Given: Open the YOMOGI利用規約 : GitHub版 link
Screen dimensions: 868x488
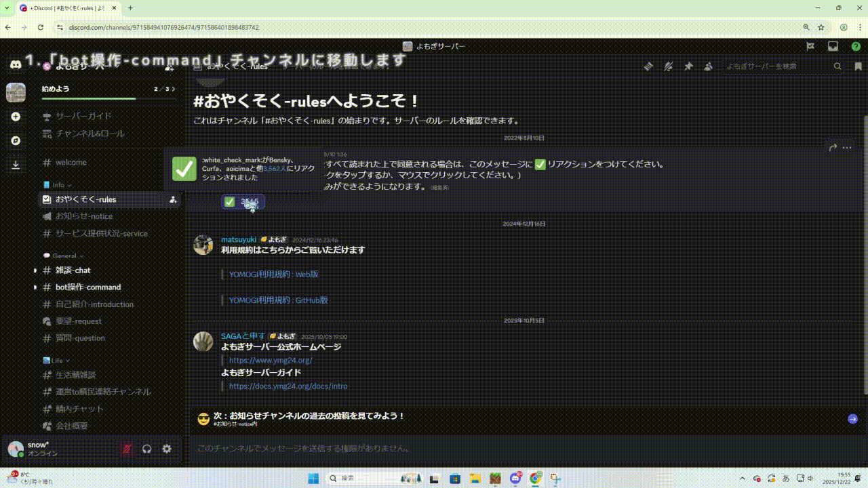Looking at the screenshot, I should [x=279, y=300].
